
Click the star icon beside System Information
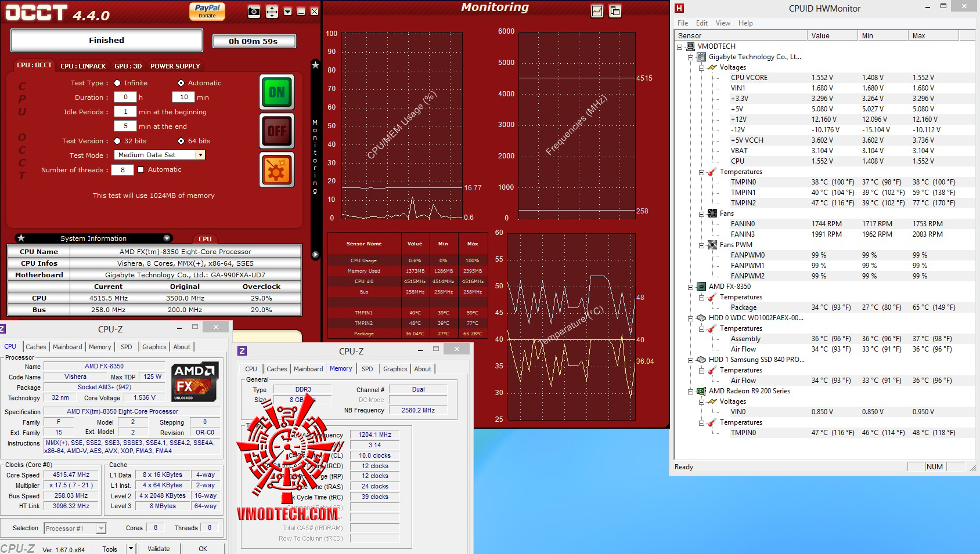(x=21, y=238)
